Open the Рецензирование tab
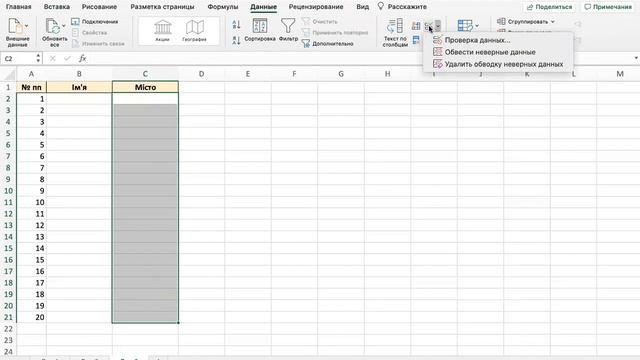Viewport: 640px width, 360px height. [x=316, y=7]
